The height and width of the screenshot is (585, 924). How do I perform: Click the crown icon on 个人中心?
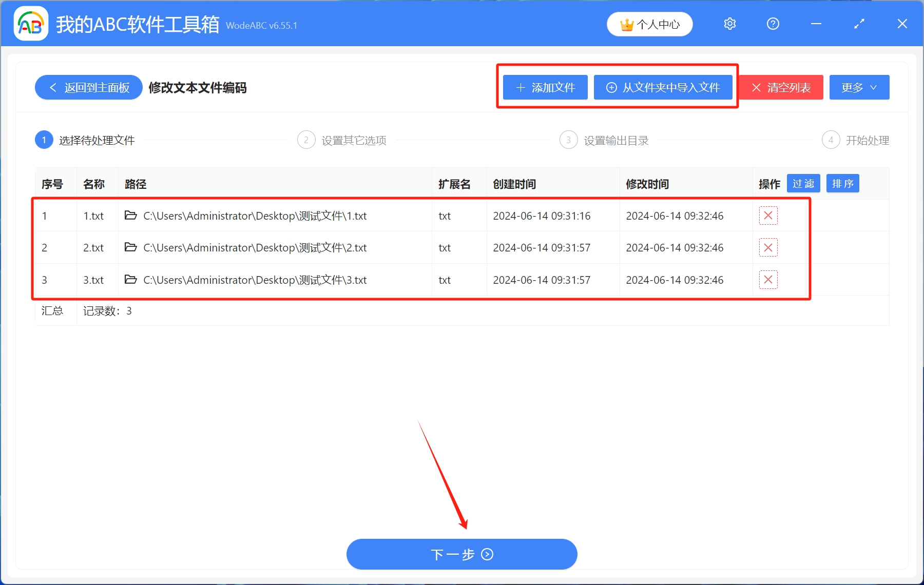coord(627,24)
